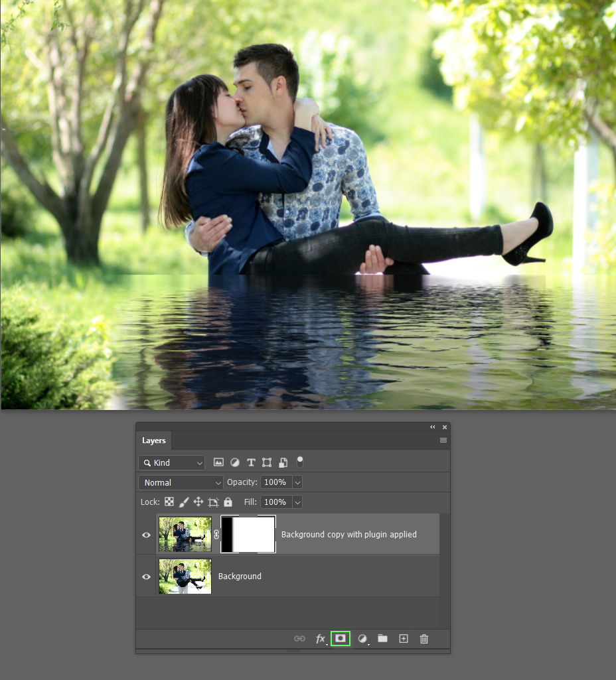Enable Lock transparent pixels
616x680 pixels.
tap(169, 502)
